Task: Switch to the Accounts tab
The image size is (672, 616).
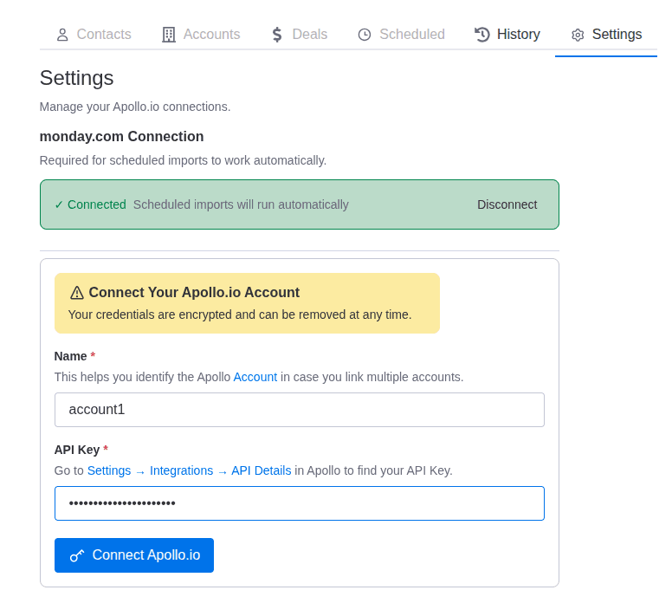Action: 201,35
